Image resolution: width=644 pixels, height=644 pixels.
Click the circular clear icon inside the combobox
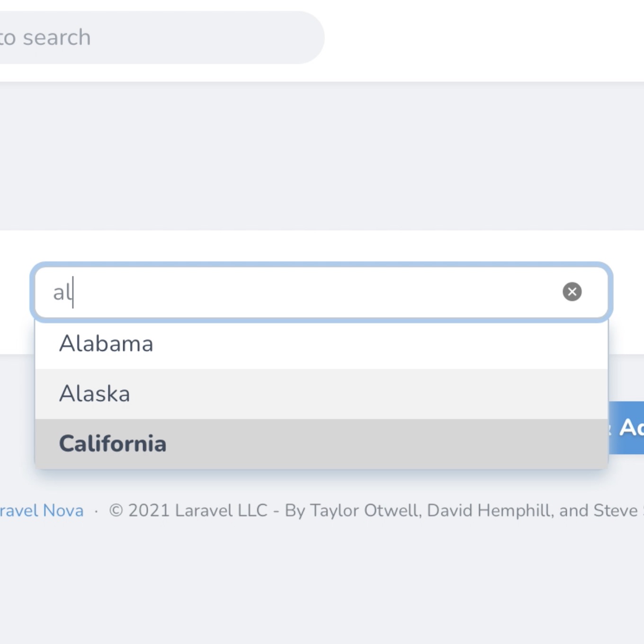click(x=572, y=292)
